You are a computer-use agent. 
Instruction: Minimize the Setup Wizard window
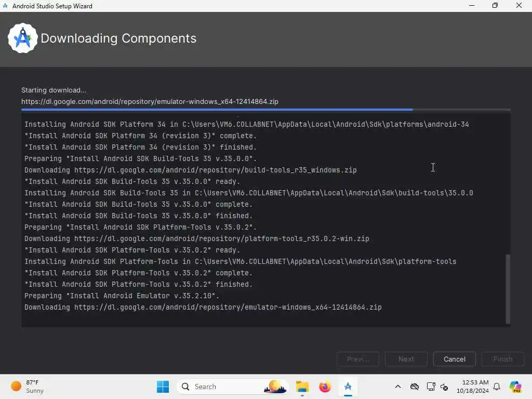coord(472,6)
